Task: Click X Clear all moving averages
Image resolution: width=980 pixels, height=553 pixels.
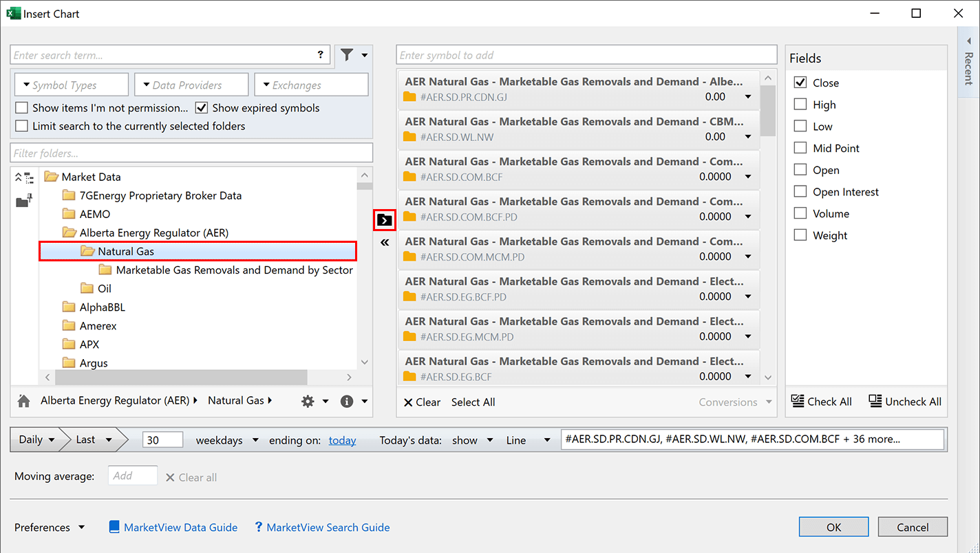Action: tap(191, 477)
